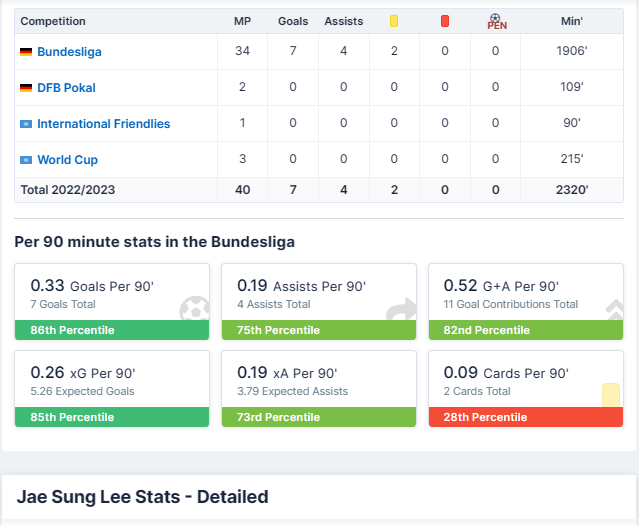
Task: Click the flag icon beside World Cup
Action: pyautogui.click(x=26, y=160)
